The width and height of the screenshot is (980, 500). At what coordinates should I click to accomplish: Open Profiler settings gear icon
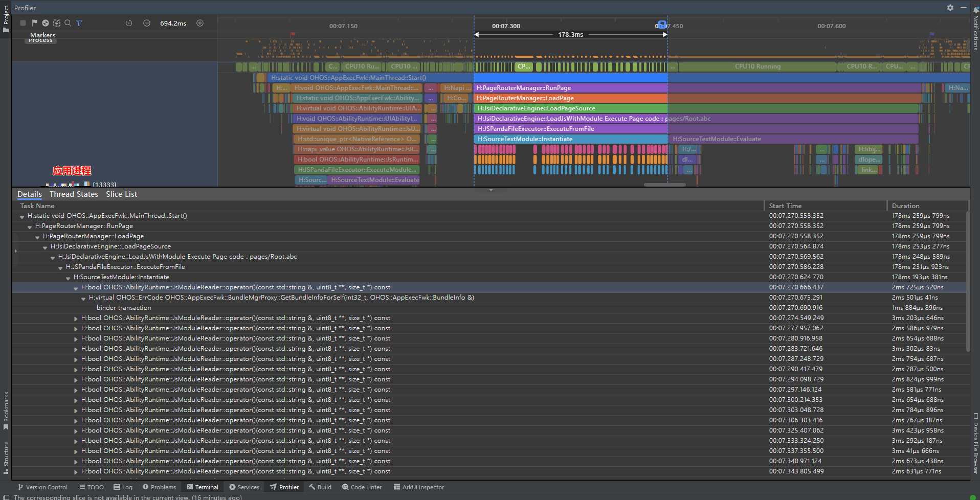pos(950,8)
